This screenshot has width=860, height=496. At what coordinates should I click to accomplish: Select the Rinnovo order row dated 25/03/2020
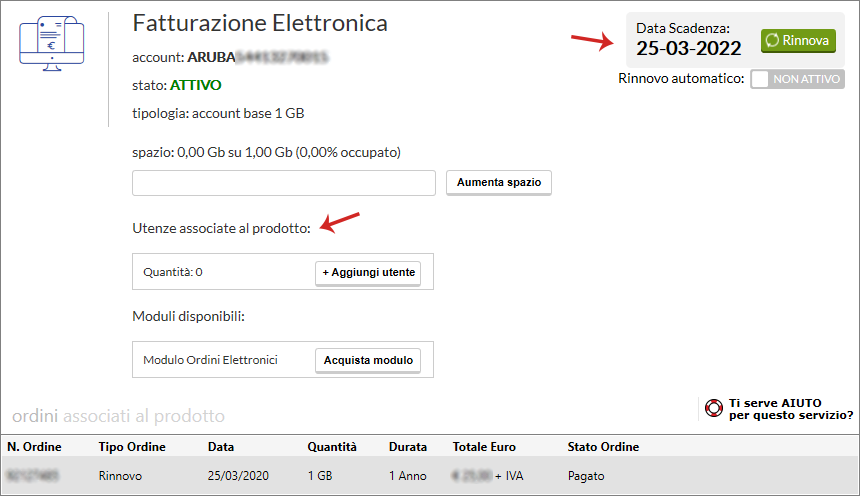[121, 476]
